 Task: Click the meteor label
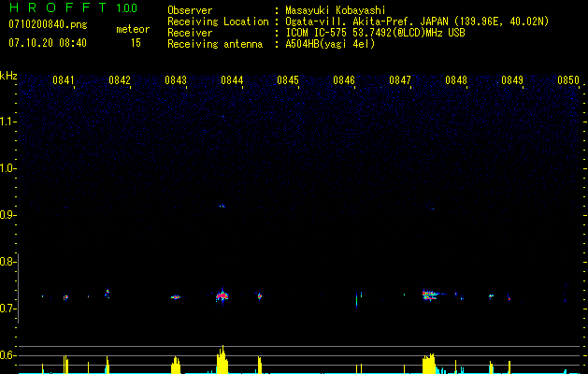point(133,29)
